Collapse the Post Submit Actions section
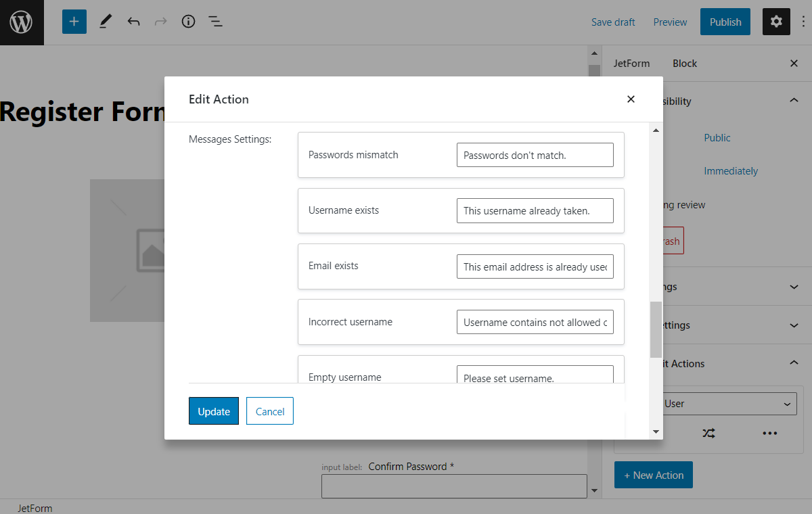 click(x=793, y=363)
